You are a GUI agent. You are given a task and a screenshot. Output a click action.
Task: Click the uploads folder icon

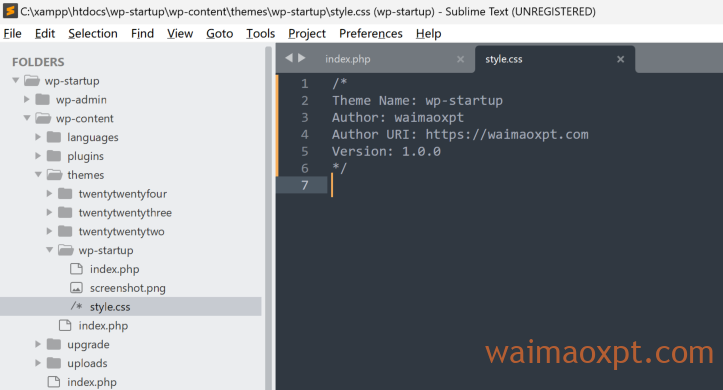pos(54,363)
